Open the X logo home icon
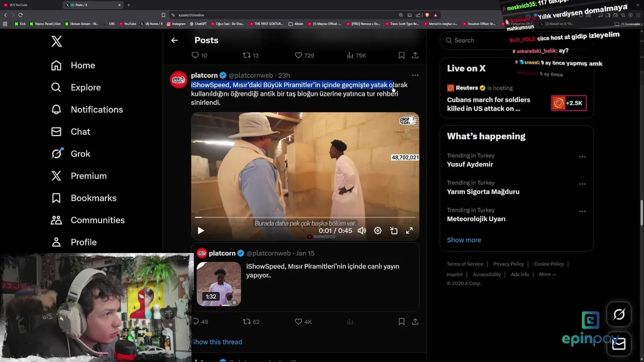This screenshot has width=644, height=362. (x=57, y=41)
